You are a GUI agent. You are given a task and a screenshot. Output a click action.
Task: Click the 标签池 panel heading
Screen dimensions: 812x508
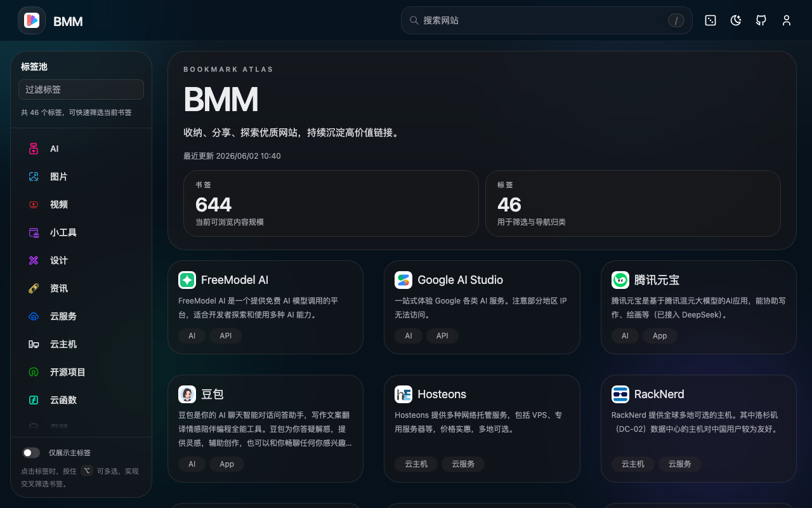click(x=34, y=67)
